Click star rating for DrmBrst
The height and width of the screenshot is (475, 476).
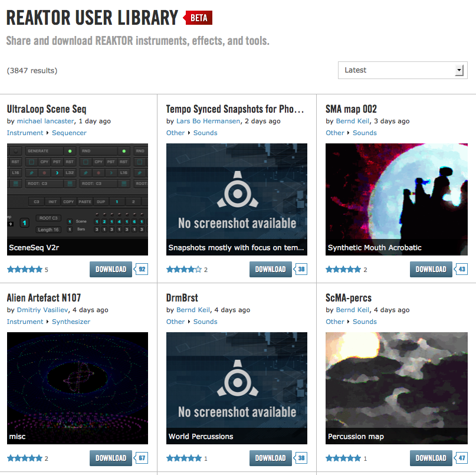pos(184,458)
